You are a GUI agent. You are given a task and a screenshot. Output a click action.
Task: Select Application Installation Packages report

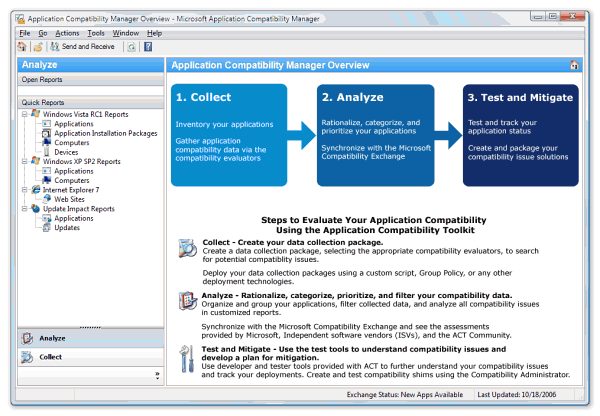click(105, 133)
